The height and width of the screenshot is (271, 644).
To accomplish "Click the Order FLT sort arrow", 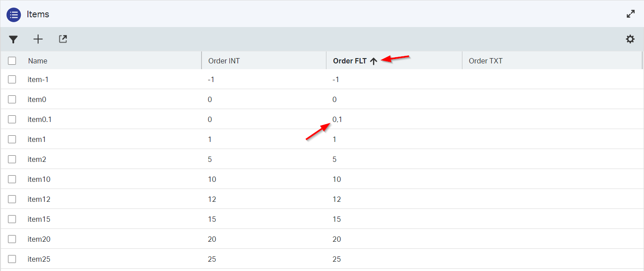I will pos(373,61).
